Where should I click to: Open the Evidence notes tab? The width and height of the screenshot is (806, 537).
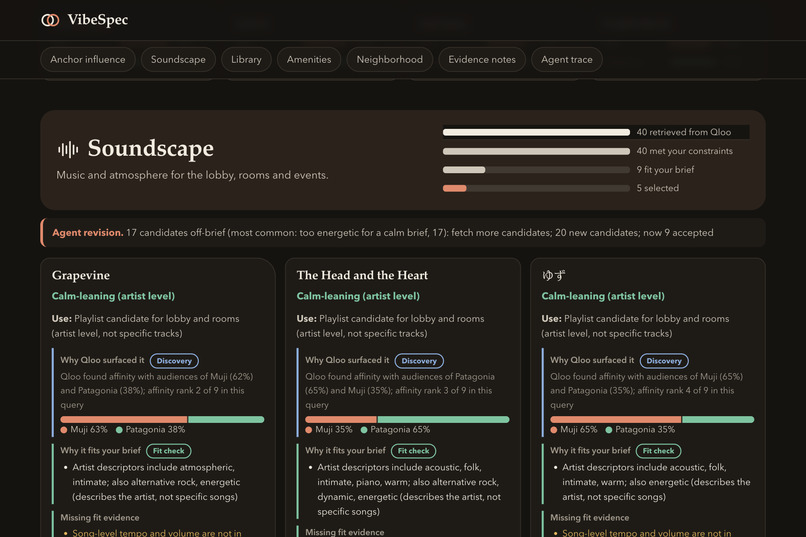(x=482, y=60)
